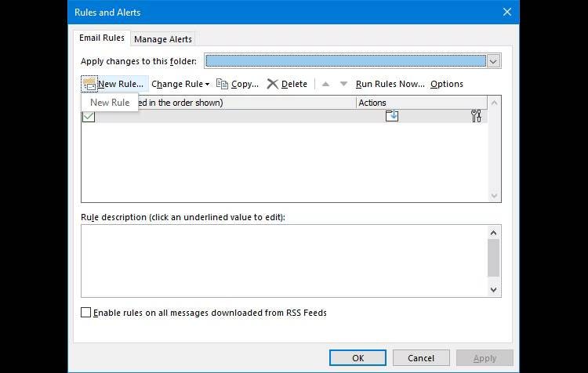Move the rule up with the up arrow
Screen dimensions: 588x373
coord(325,84)
